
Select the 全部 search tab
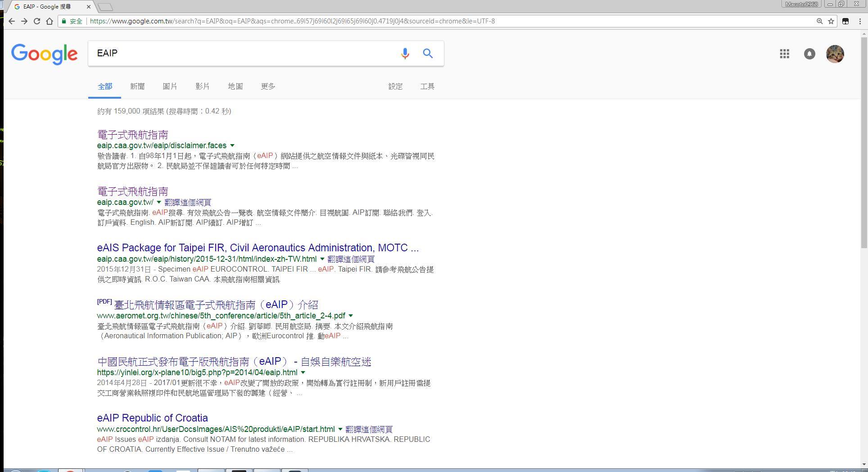click(105, 86)
